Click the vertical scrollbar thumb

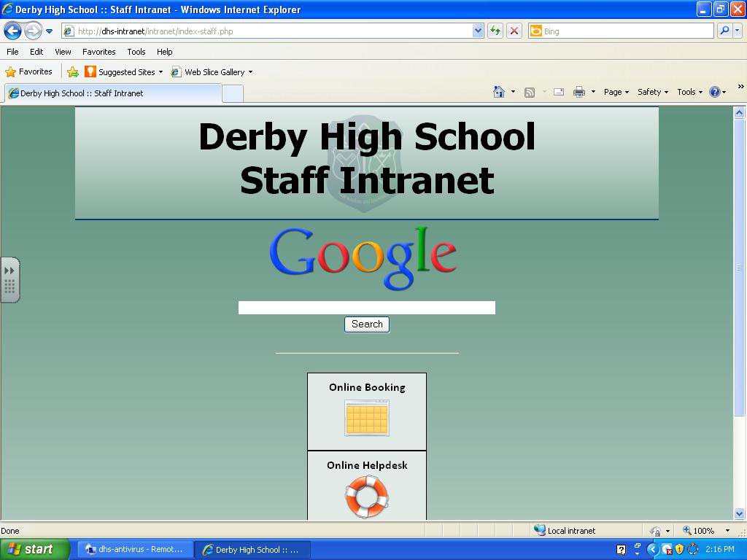pos(739,267)
